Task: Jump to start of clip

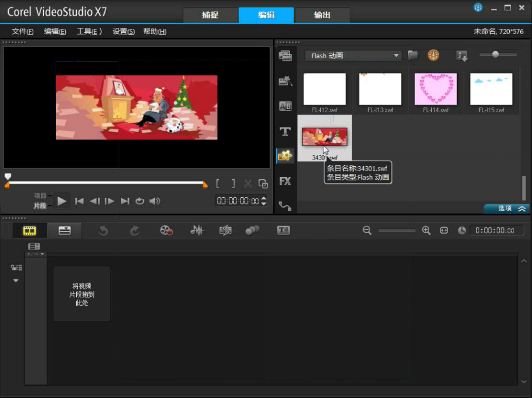Action: tap(79, 201)
